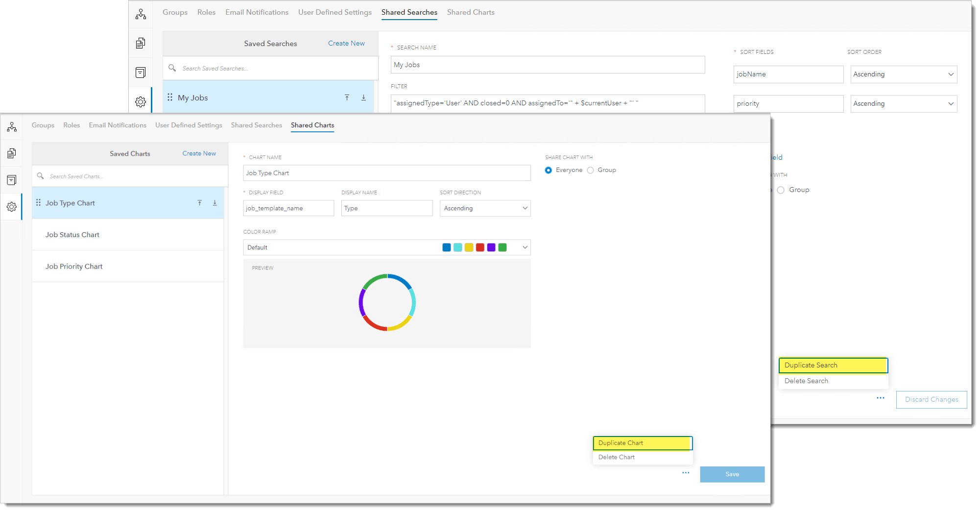This screenshot has height=511, width=980.
Task: Click the ellipsis options icon near Save
Action: (x=685, y=473)
